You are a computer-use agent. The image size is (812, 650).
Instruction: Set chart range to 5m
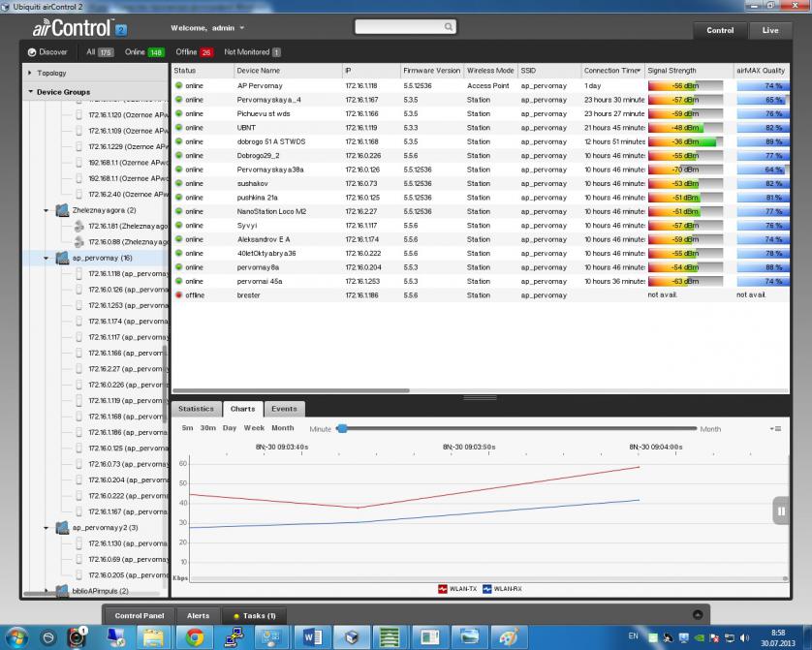[x=187, y=428]
